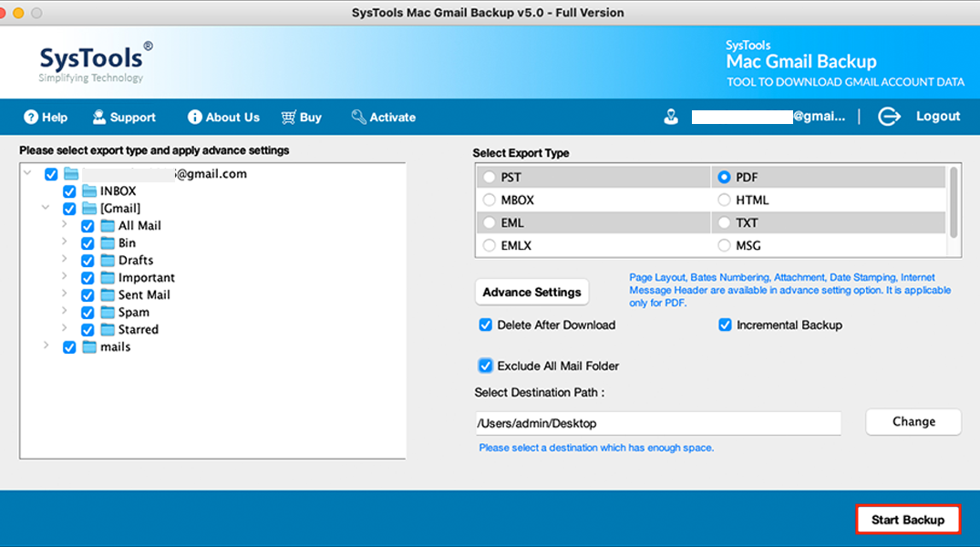Click the Logout arrow icon
This screenshot has width=980, height=547.
point(889,117)
